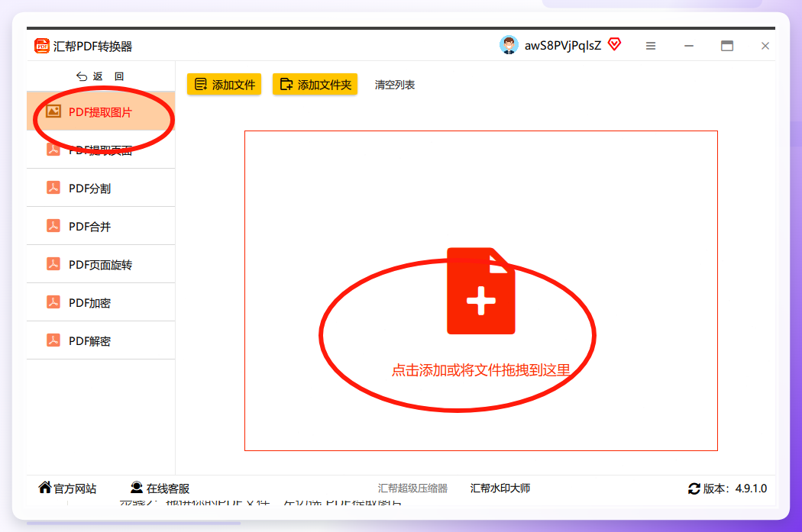Open the 汇帮超级压缩器 link
Viewport: 802px width, 532px height.
[412, 488]
